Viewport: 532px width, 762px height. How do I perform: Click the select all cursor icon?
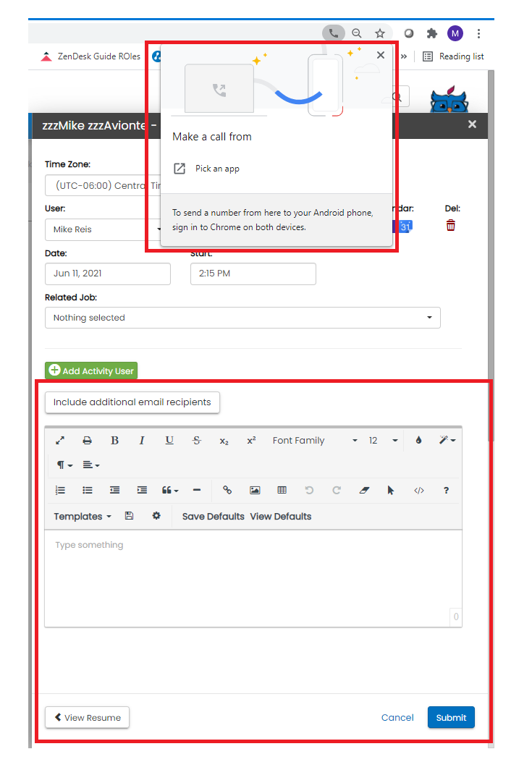391,490
